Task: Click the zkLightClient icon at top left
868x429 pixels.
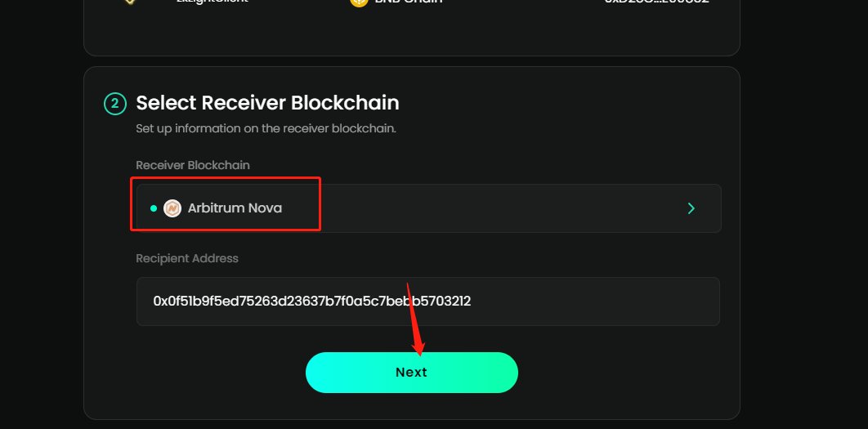Action: (128, 2)
